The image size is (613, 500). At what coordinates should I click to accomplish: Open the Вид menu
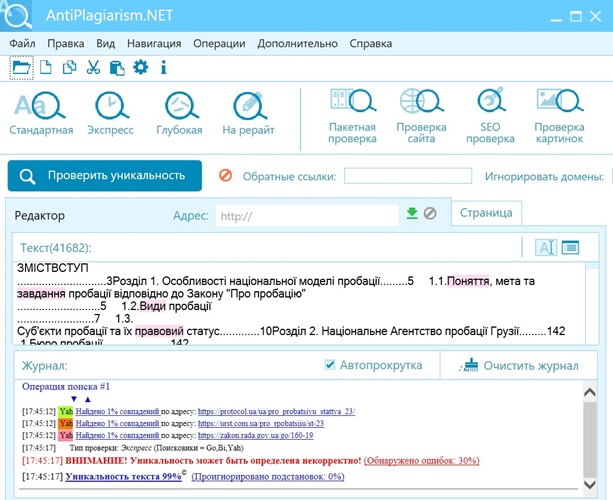click(106, 43)
